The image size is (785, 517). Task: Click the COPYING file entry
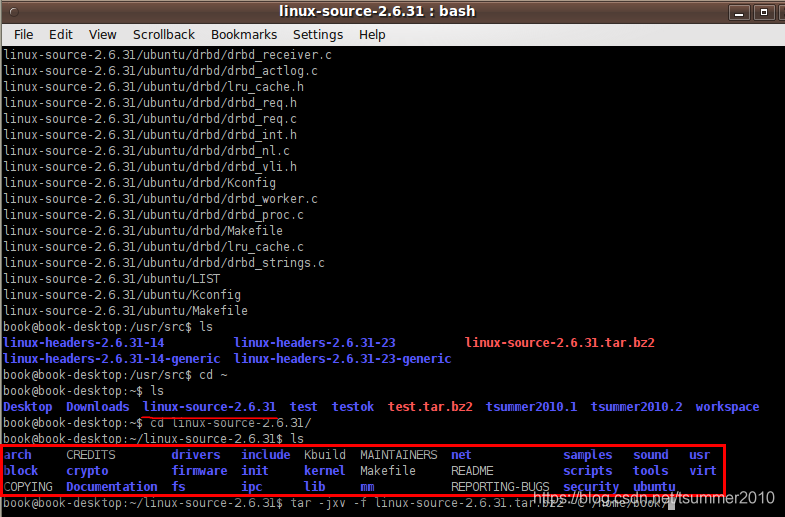tap(28, 487)
